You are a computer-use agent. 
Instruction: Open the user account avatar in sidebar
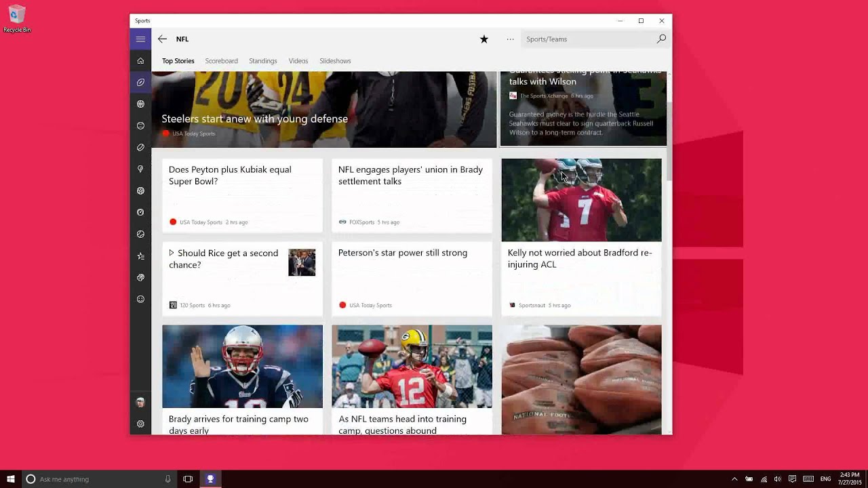[140, 402]
